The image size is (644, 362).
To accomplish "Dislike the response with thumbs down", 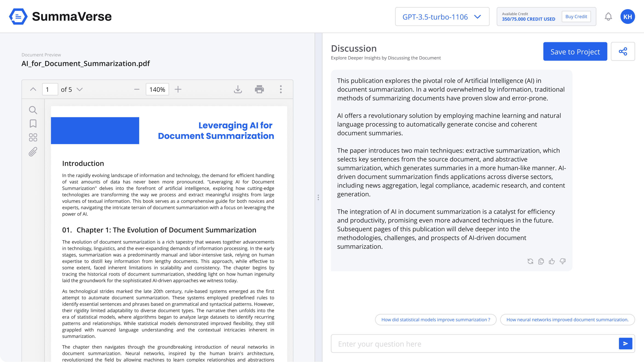I will [563, 261].
